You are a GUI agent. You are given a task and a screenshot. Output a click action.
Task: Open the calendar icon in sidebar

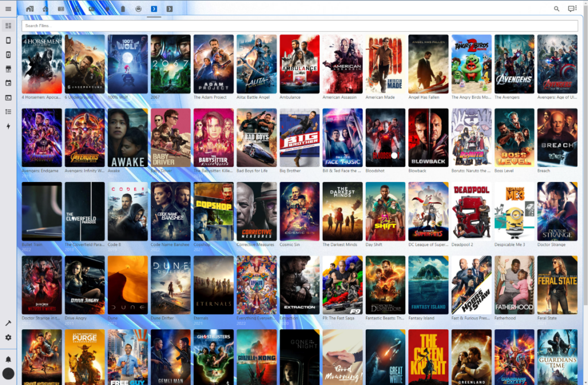pos(8,83)
